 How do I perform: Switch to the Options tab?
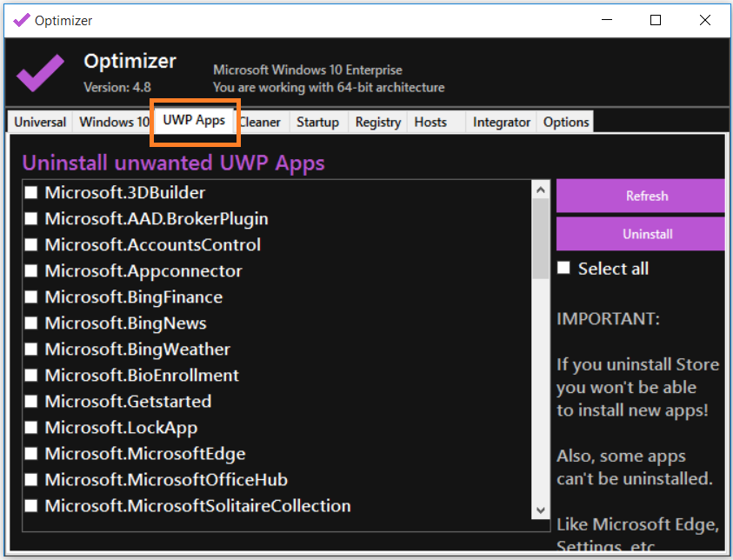(x=566, y=122)
